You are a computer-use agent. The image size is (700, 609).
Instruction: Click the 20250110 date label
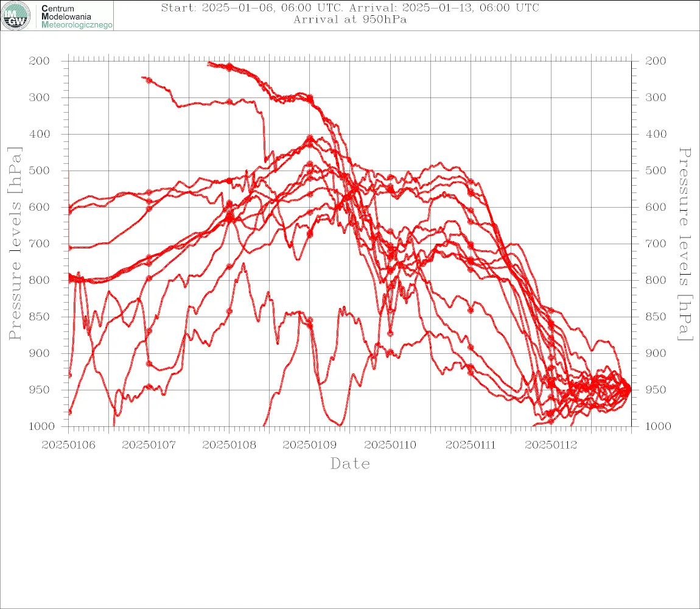tap(390, 445)
